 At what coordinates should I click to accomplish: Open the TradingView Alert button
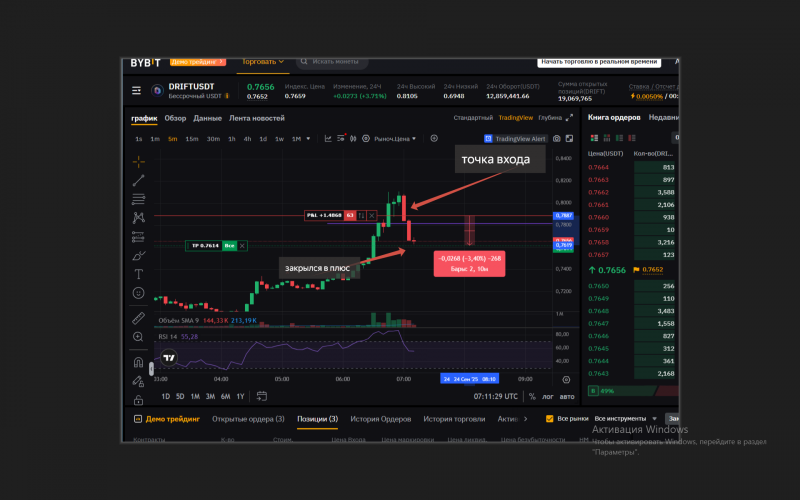pos(515,139)
